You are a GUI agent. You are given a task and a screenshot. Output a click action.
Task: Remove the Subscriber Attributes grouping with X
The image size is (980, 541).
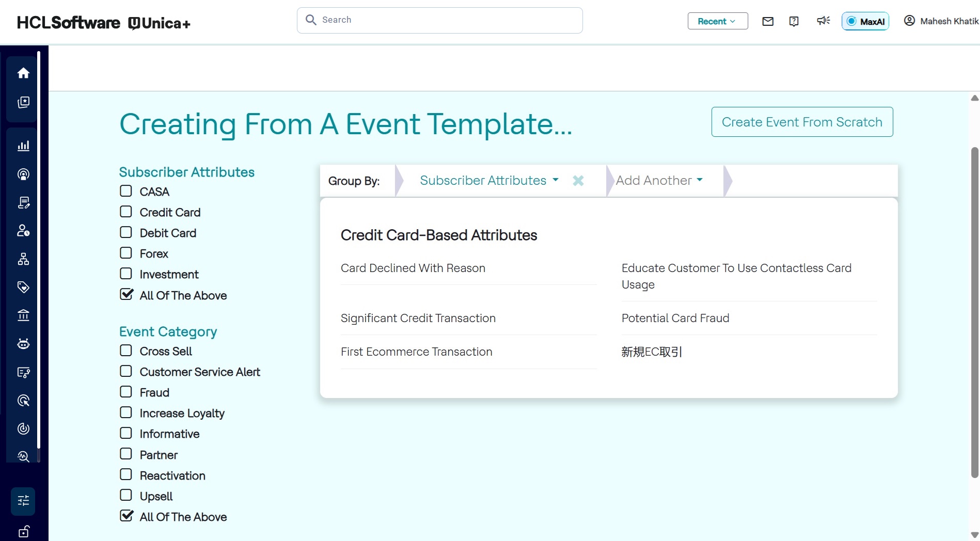pyautogui.click(x=578, y=181)
